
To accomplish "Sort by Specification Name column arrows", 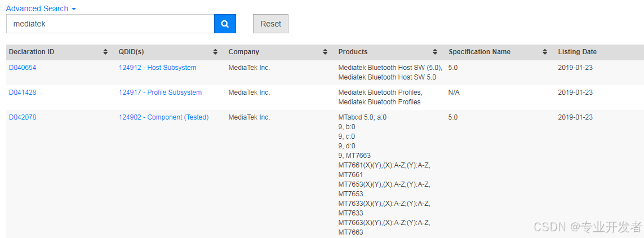I will tap(545, 52).
